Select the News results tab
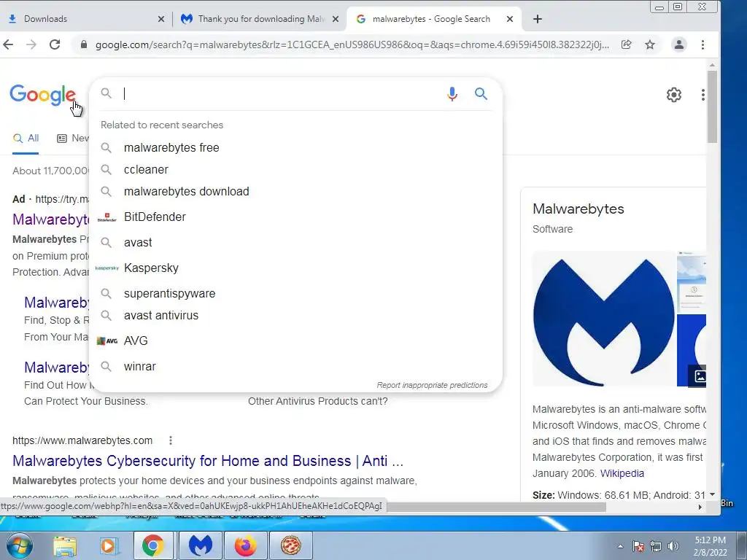Image resolution: width=747 pixels, height=560 pixels. [x=73, y=138]
